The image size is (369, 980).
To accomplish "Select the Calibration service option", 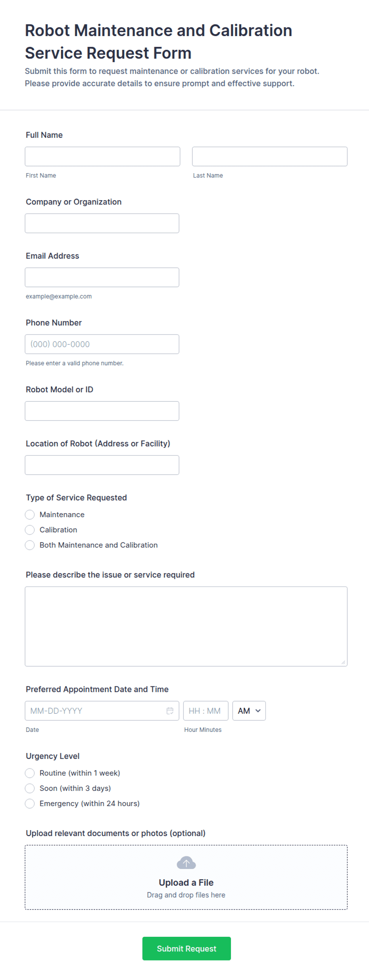I will point(30,530).
